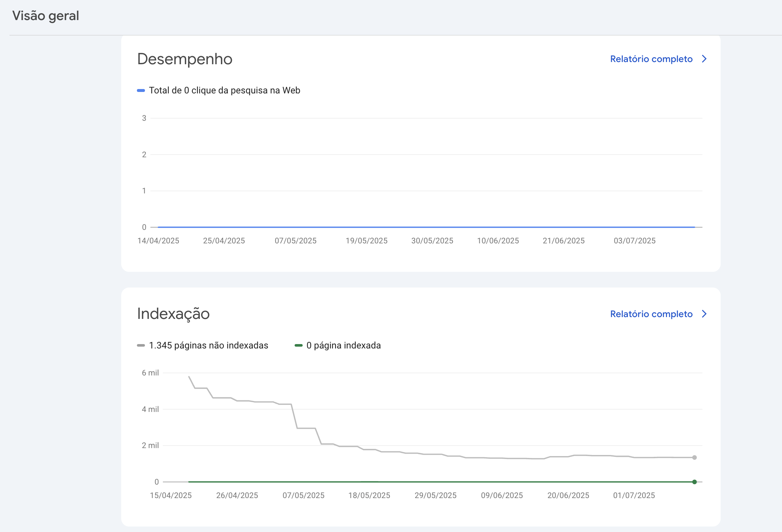
Task: Click 30/05/2025 date on Desempenho axis
Action: click(432, 241)
